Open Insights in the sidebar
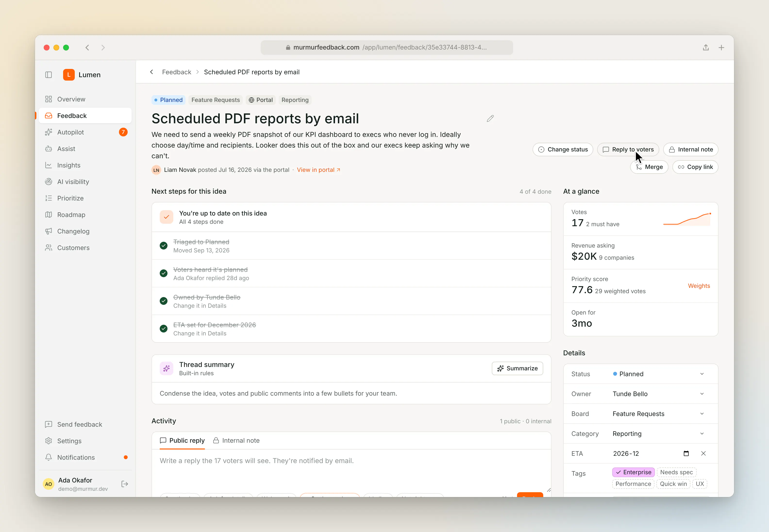The width and height of the screenshot is (769, 532). tap(85, 165)
